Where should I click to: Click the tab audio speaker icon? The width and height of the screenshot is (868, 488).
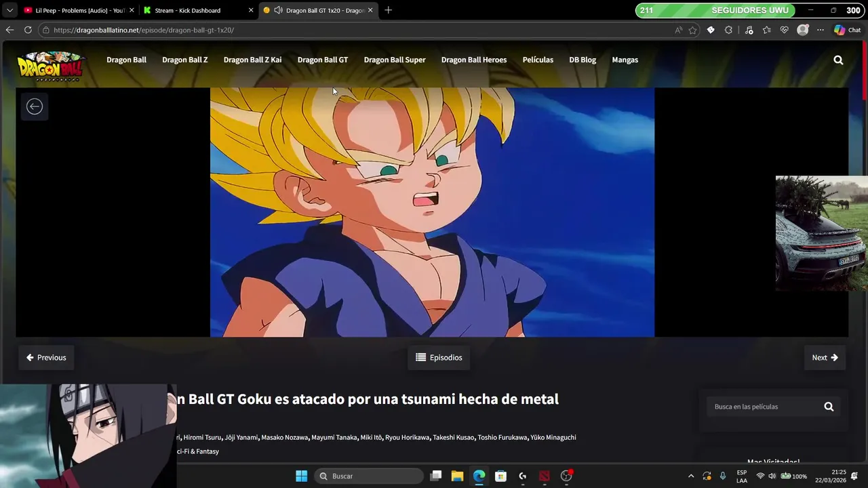[278, 10]
